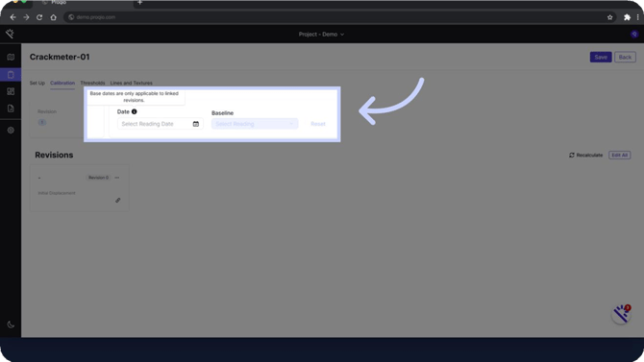Click the Initial Displacement label

click(x=57, y=193)
